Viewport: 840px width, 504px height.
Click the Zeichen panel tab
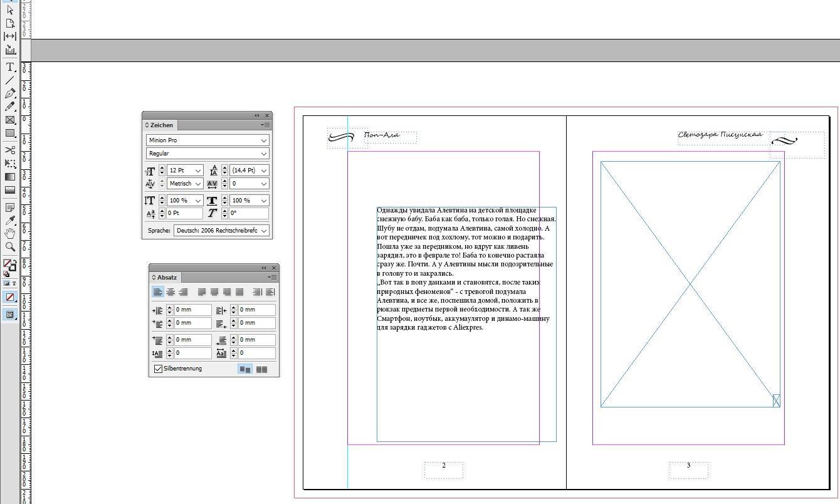pos(161,125)
